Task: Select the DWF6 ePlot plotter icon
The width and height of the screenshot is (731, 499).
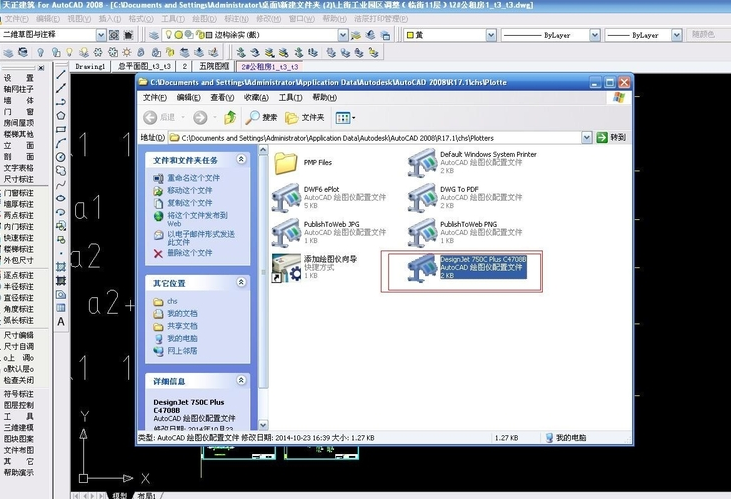Action: click(x=287, y=198)
